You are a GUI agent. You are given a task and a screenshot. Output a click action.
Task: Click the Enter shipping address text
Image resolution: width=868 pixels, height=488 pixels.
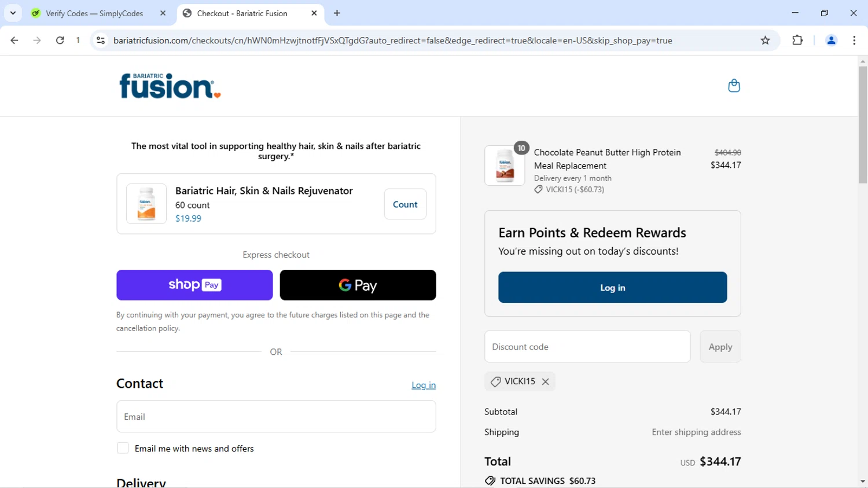[696, 432]
